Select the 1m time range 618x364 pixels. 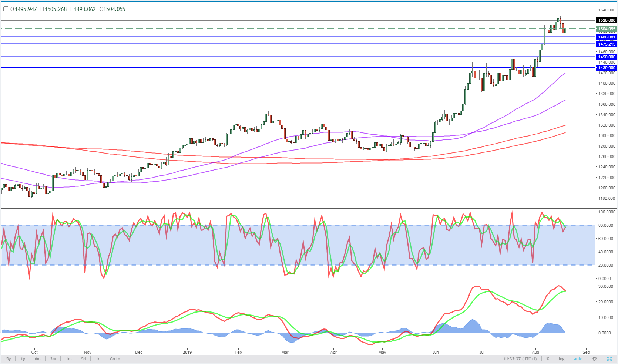pos(69,359)
